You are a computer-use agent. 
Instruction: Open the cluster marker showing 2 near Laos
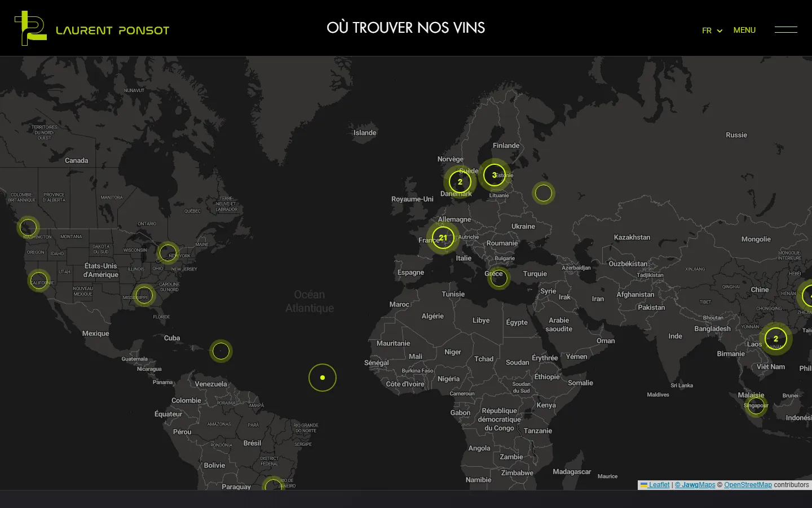[x=776, y=339]
